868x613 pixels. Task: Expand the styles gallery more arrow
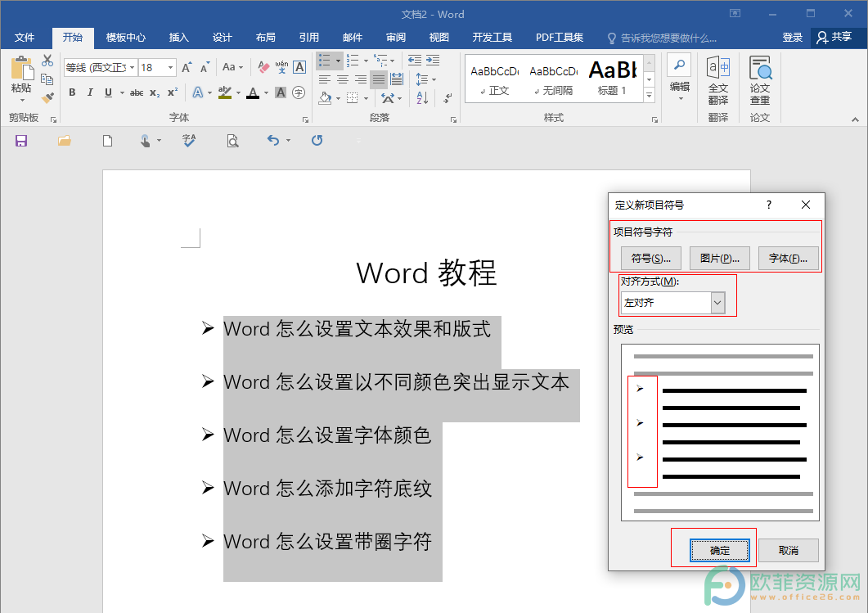pos(650,95)
